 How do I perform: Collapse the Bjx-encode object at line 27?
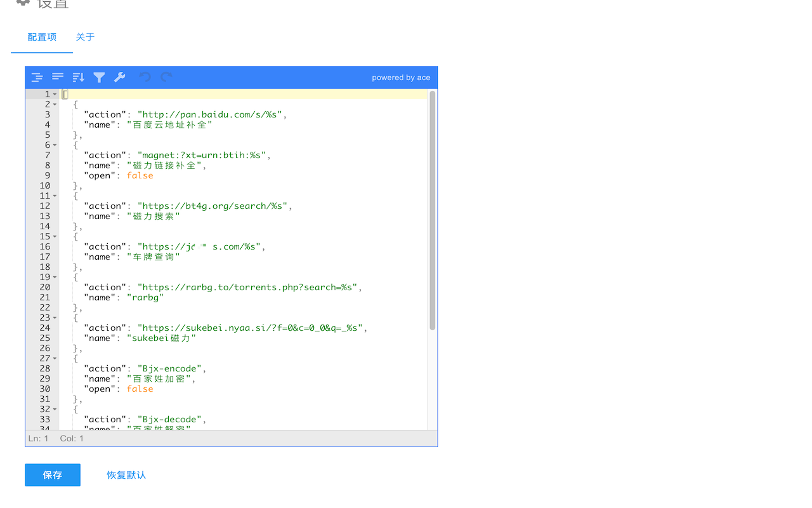(x=55, y=359)
